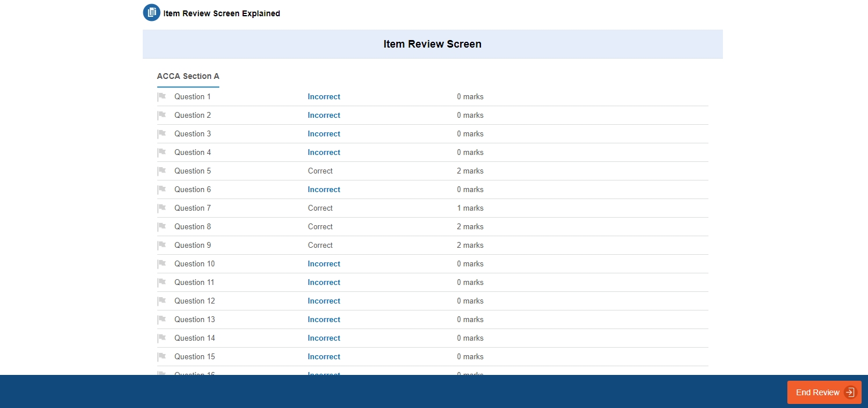Click the Correct status for Question 7
The image size is (868, 408).
click(320, 208)
